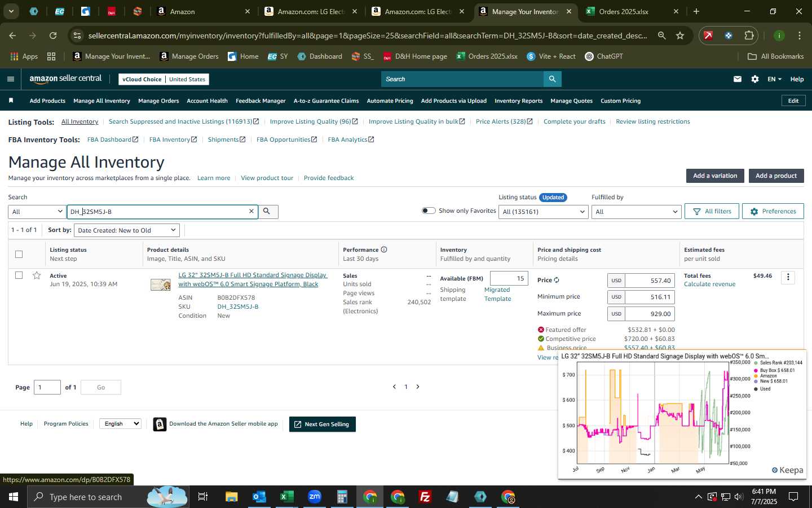
Task: Reload the browser page
Action: point(53,36)
